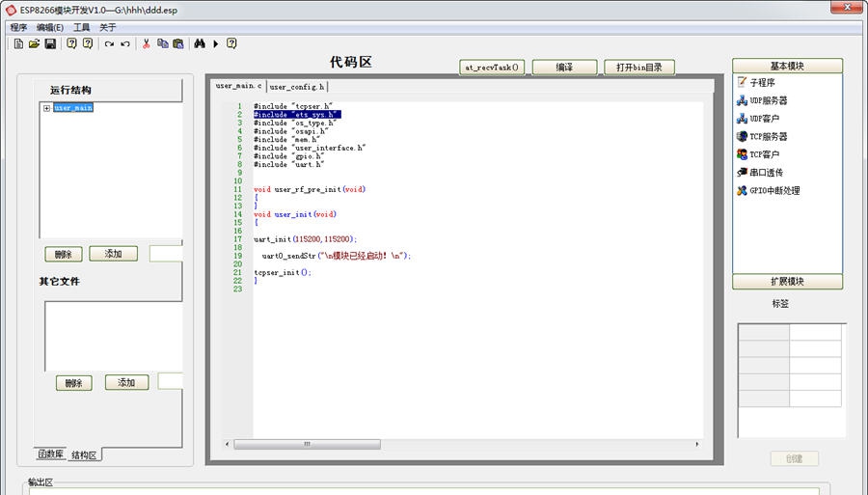
Task: Pick the UDP服务器 module
Action: click(768, 100)
